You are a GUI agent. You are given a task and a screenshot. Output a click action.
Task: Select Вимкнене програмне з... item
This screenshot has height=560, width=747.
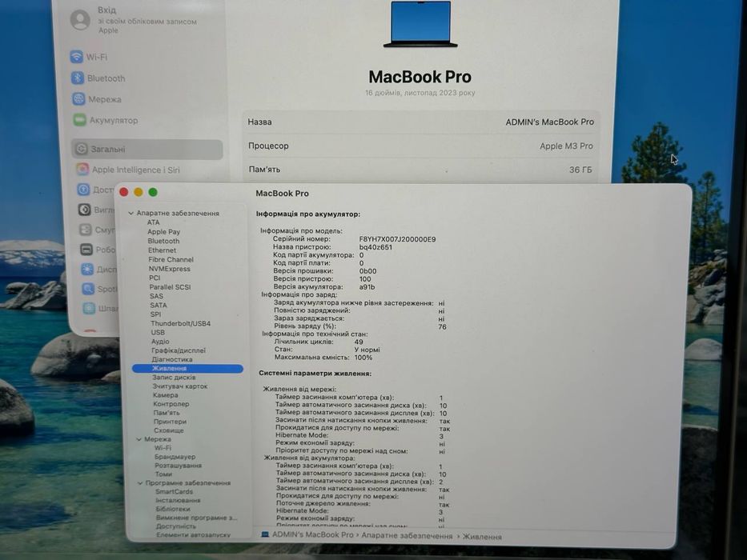tap(196, 518)
